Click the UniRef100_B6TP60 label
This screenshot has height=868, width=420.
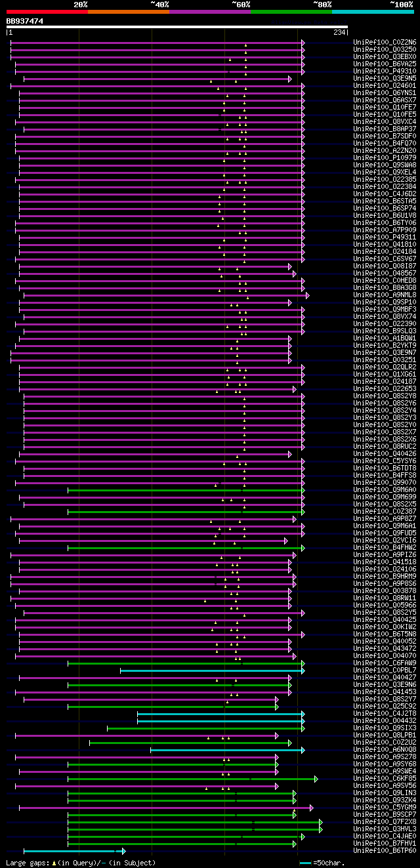[x=385, y=850]
